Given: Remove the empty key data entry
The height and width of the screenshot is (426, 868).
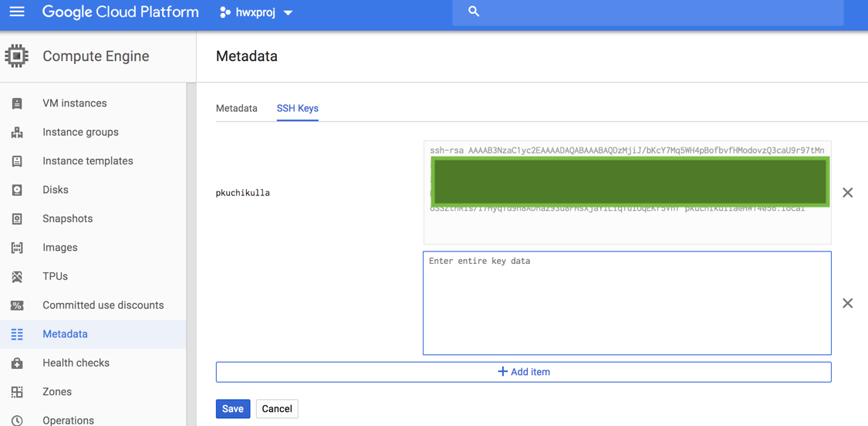Looking at the screenshot, I should click(x=847, y=303).
